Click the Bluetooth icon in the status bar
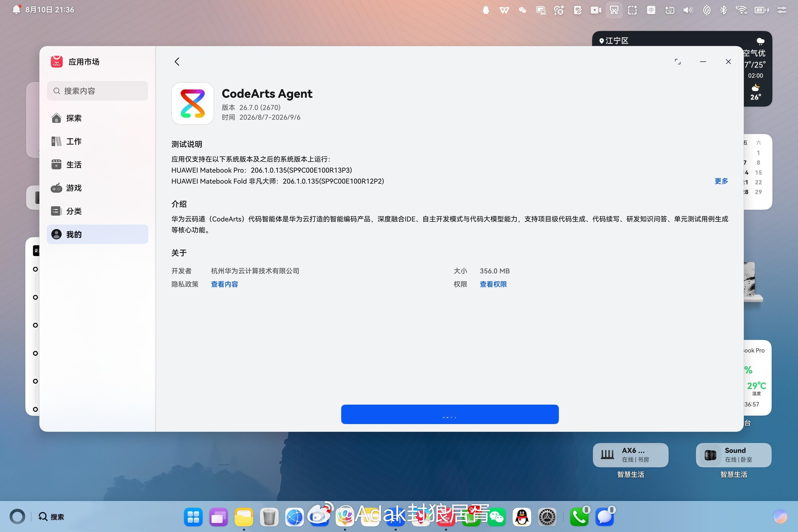Viewport: 798px width, 532px height. [x=723, y=10]
